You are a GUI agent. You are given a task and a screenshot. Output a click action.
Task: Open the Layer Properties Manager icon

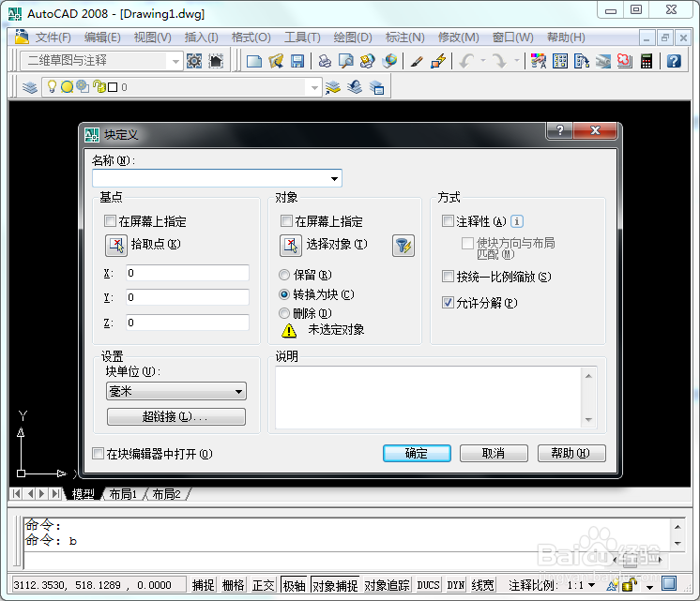[30, 87]
